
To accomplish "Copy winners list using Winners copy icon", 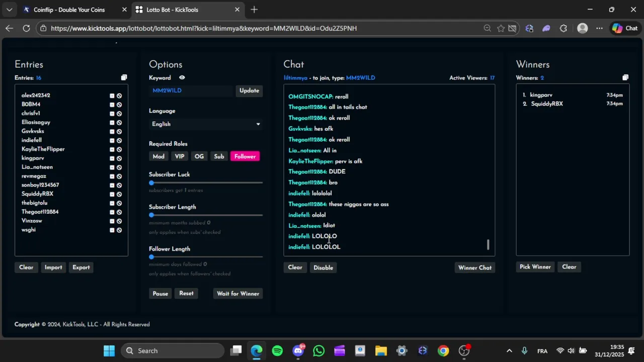I will pyautogui.click(x=625, y=77).
